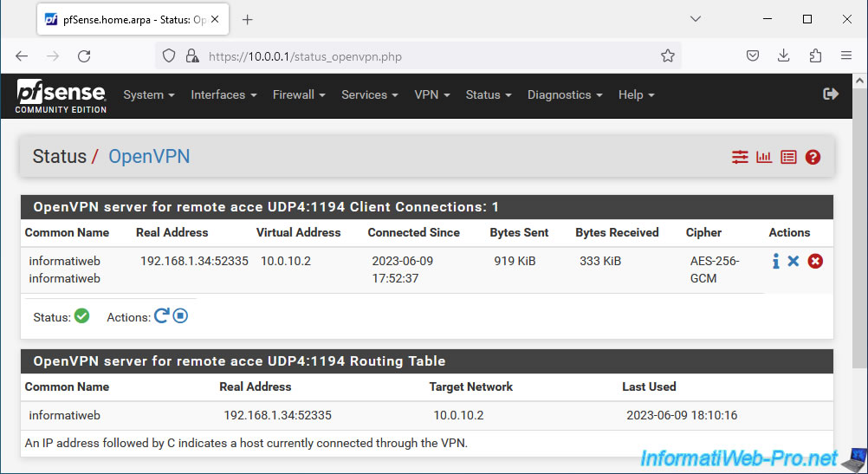Open related log entries icon
The image size is (868, 474).
[788, 157]
